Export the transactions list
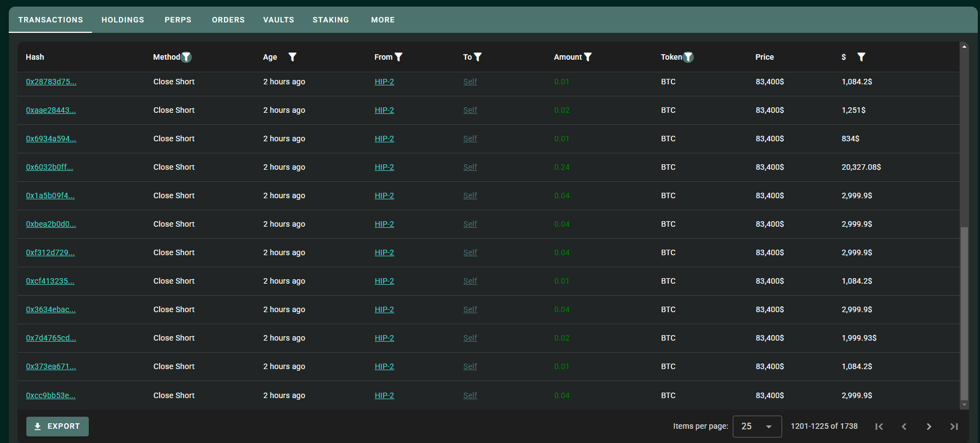 coord(58,427)
